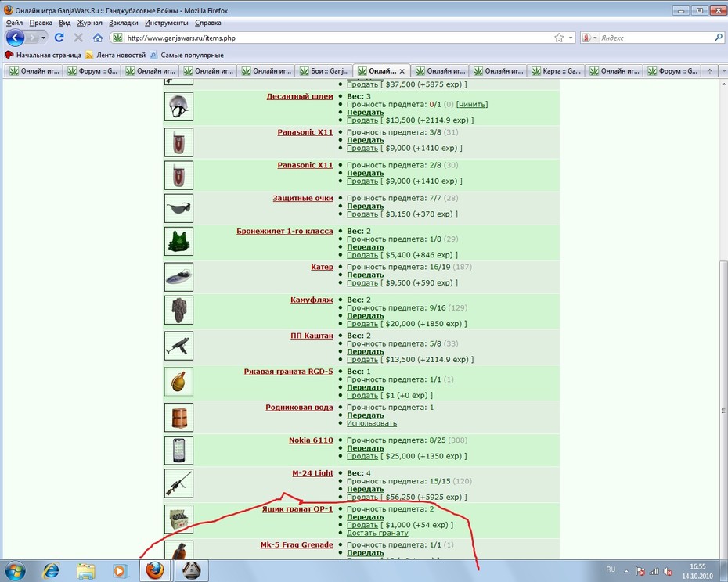This screenshot has width=728, height=582.
Task: Open Mk-5 Frag Grenade item link
Action: (x=297, y=544)
